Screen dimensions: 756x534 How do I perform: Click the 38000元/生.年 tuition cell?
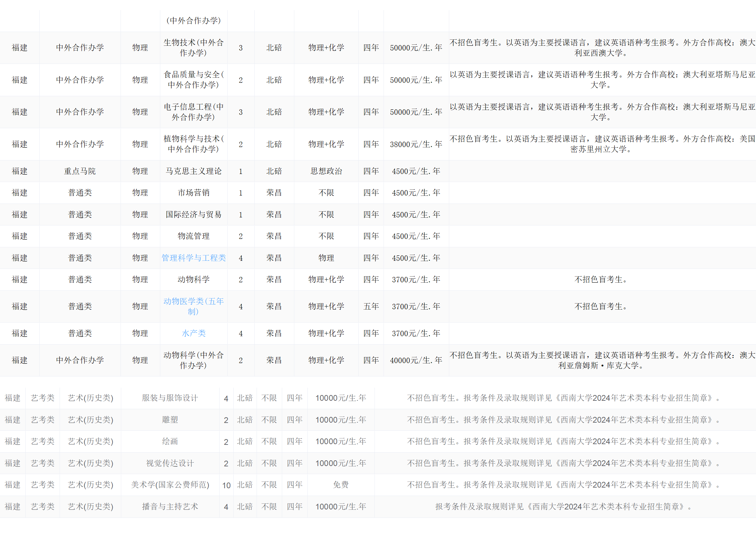416,144
